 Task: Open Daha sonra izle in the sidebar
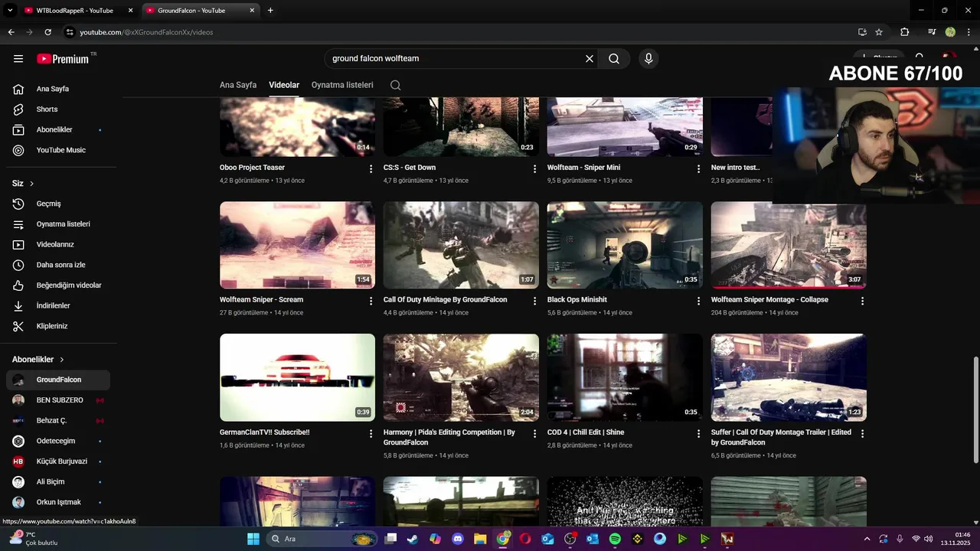click(x=58, y=265)
